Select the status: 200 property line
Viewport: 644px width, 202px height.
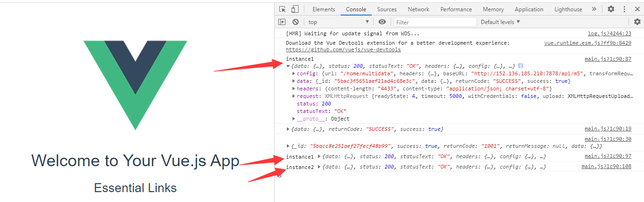[x=314, y=104]
